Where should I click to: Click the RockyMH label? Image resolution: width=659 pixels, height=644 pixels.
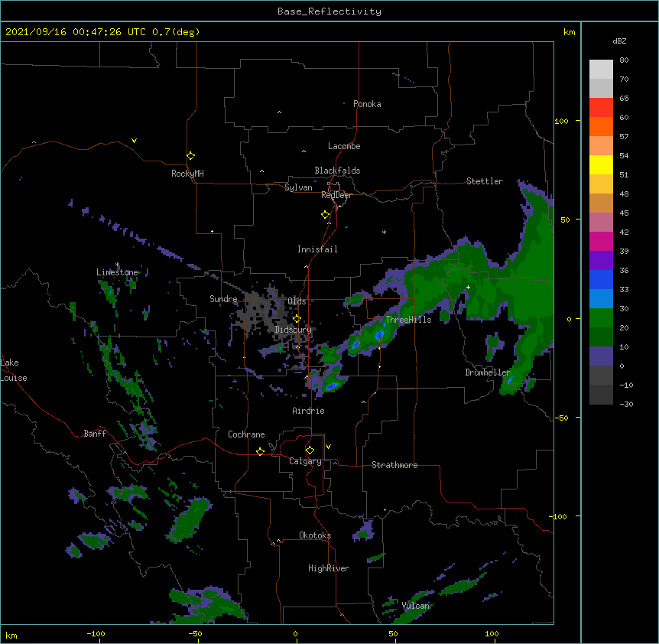click(187, 174)
